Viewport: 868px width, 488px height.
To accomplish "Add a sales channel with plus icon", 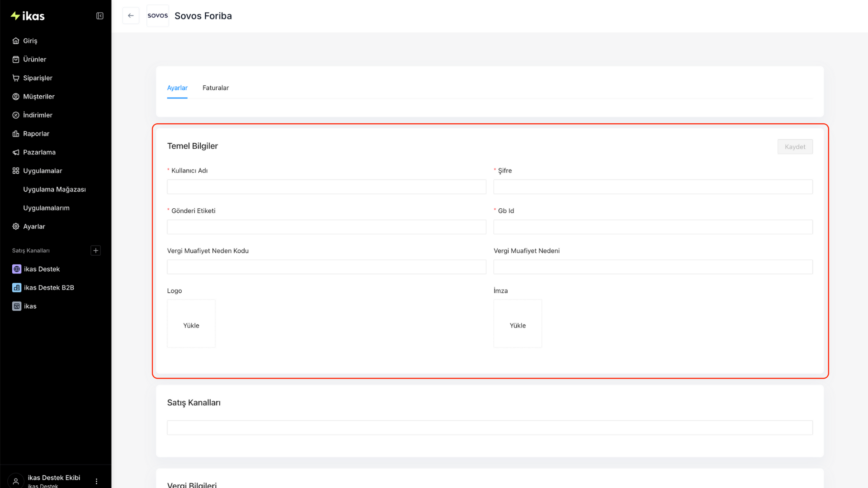I will [96, 250].
